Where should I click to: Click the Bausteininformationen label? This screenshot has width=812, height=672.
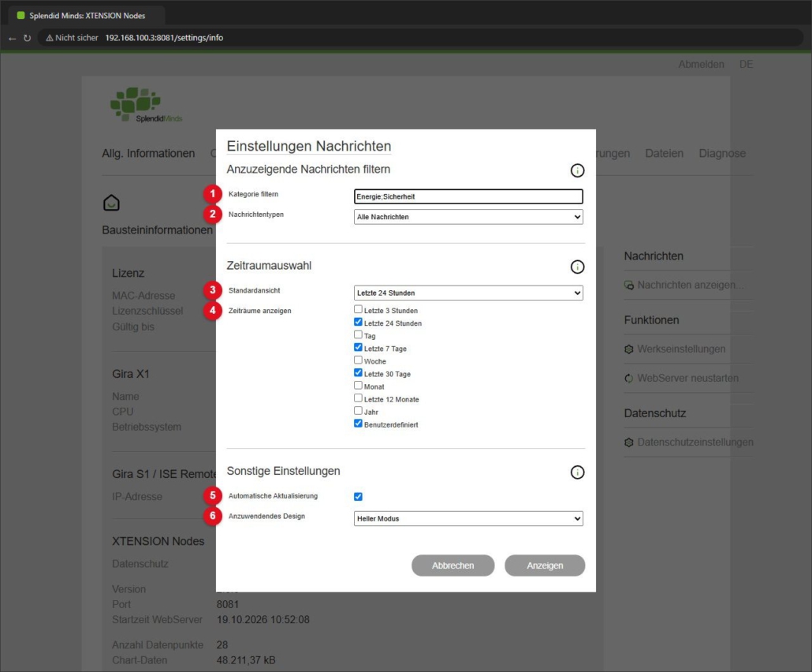(x=158, y=230)
